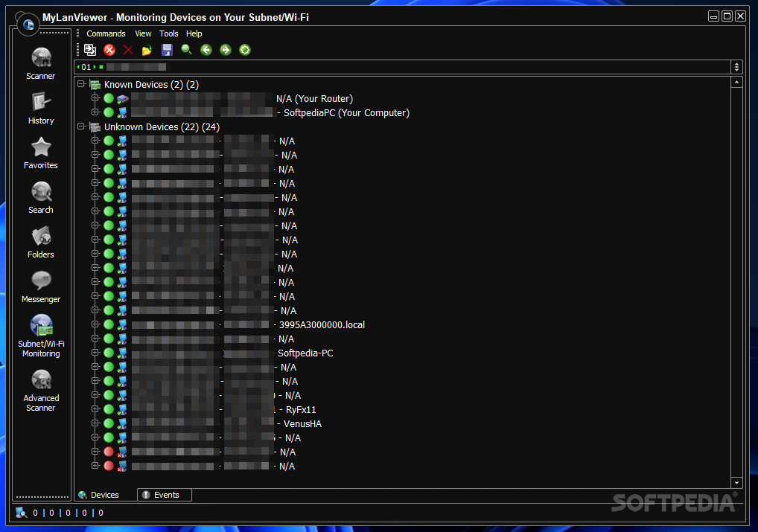Click the green back arrow icon
The height and width of the screenshot is (532, 758).
coord(206,50)
